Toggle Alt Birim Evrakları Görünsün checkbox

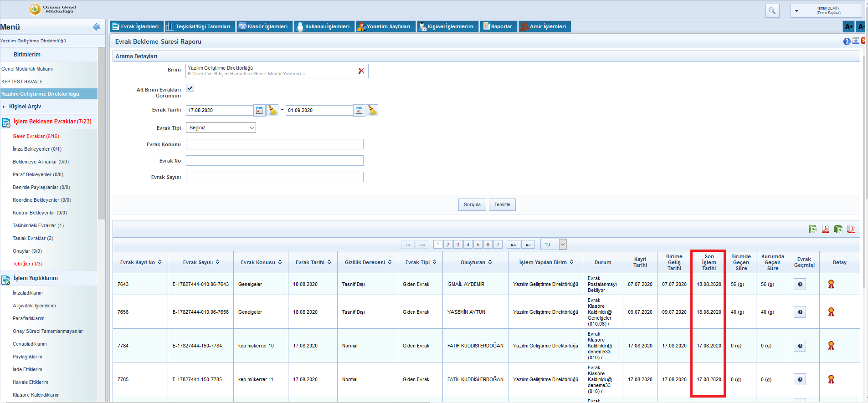coord(190,88)
